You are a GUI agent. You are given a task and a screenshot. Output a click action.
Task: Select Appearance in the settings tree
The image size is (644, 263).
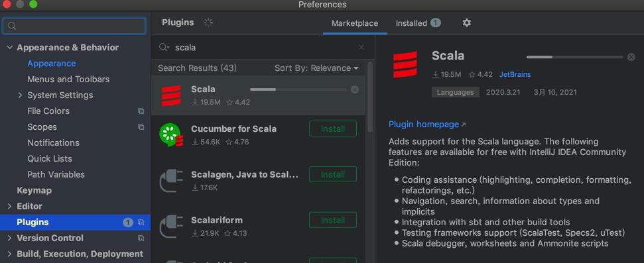click(x=51, y=64)
